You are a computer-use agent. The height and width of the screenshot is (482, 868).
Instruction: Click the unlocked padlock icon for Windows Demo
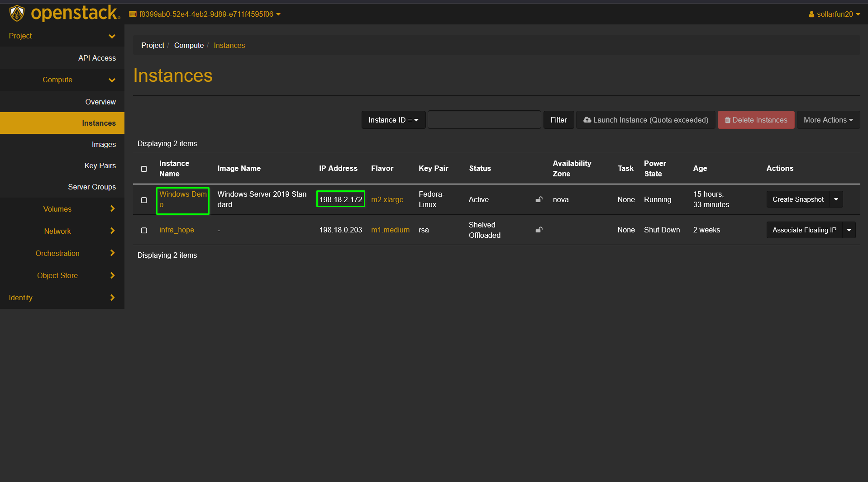click(x=539, y=199)
